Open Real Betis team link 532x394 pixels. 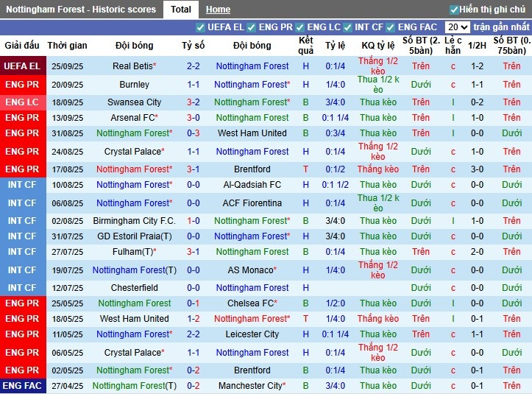click(134, 66)
